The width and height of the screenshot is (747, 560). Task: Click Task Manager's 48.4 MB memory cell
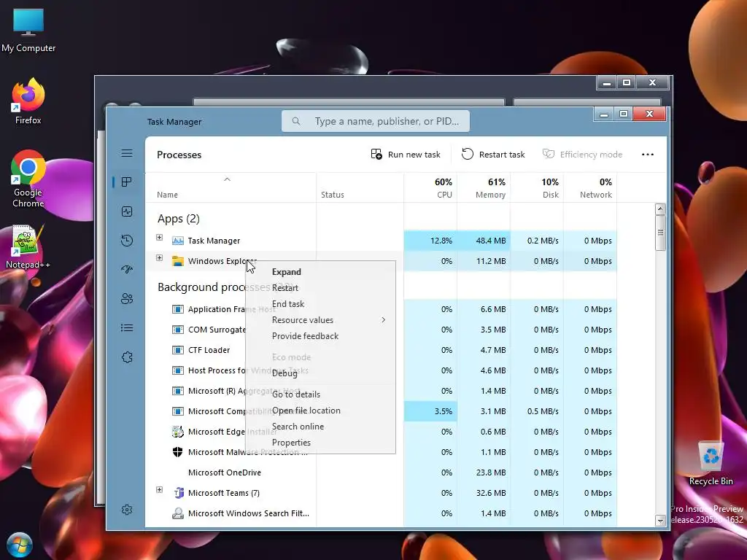pyautogui.click(x=484, y=241)
